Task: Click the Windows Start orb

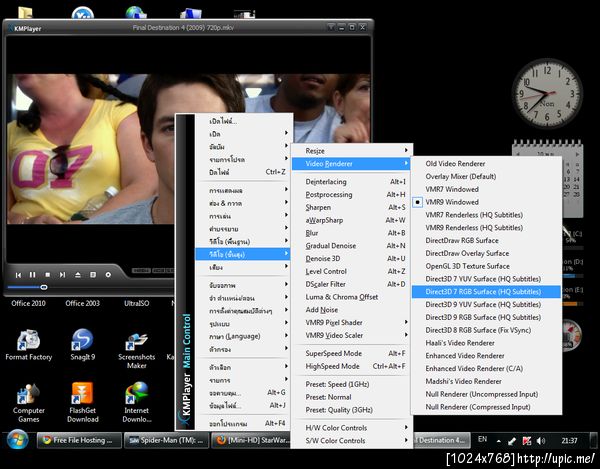Action: tap(18, 440)
